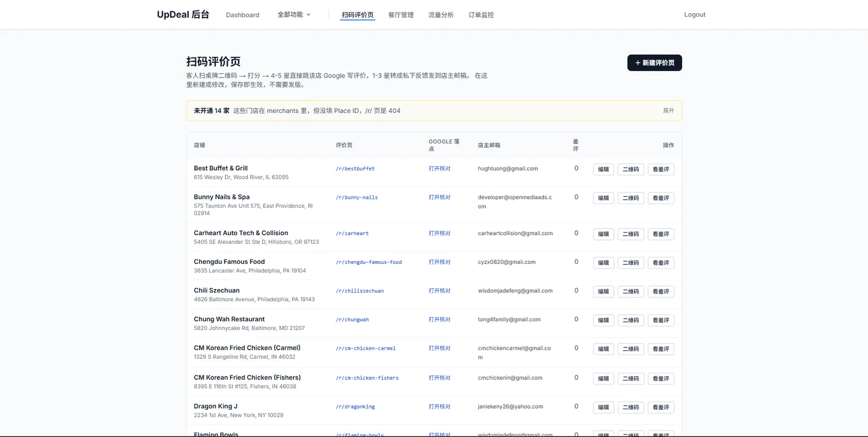Show 二维码 for Bunny Nails & Spa
The height and width of the screenshot is (437, 868).
point(631,198)
